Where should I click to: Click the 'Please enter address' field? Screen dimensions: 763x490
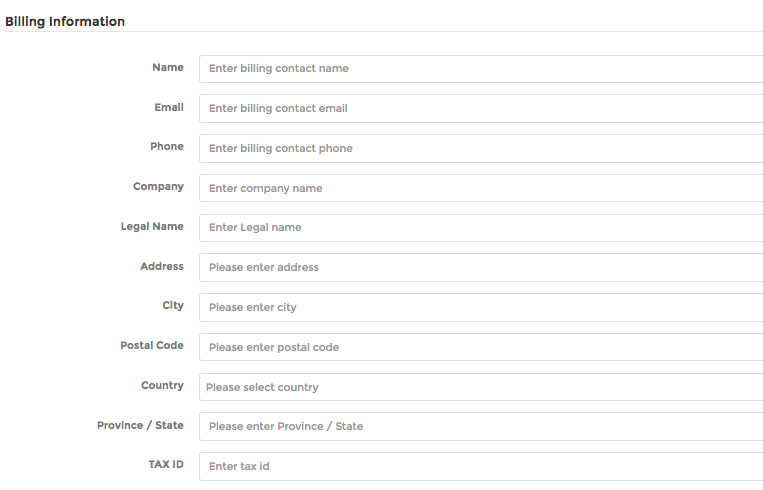click(x=480, y=267)
